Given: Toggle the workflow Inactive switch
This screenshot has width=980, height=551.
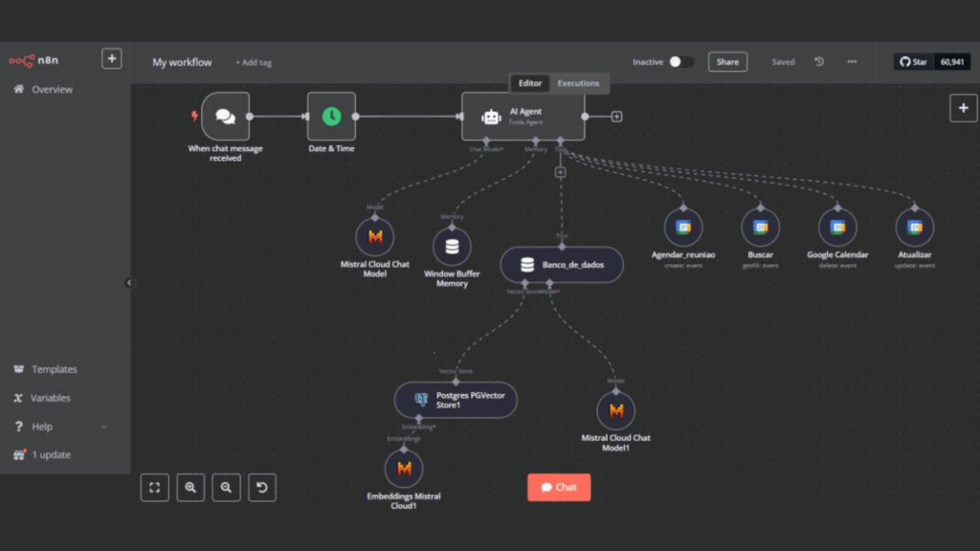Looking at the screenshot, I should point(680,62).
